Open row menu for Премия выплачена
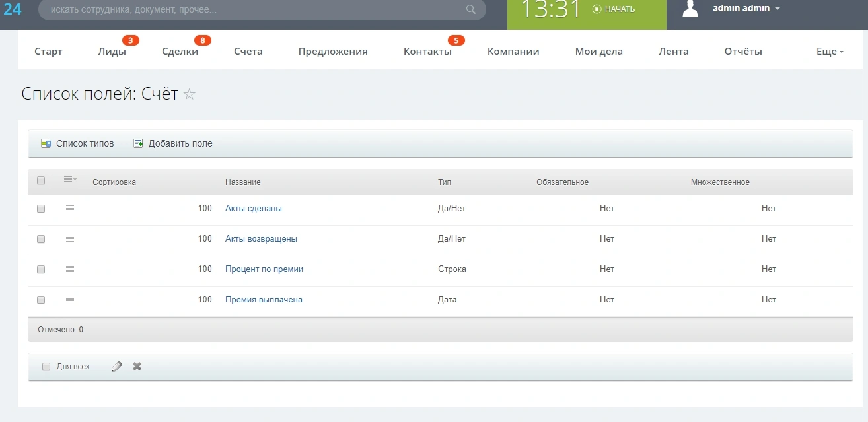Image resolution: width=868 pixels, height=422 pixels. click(x=70, y=300)
